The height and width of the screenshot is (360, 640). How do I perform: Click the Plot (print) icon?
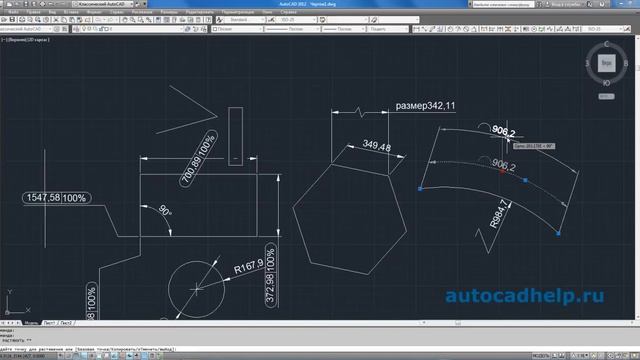point(23,20)
